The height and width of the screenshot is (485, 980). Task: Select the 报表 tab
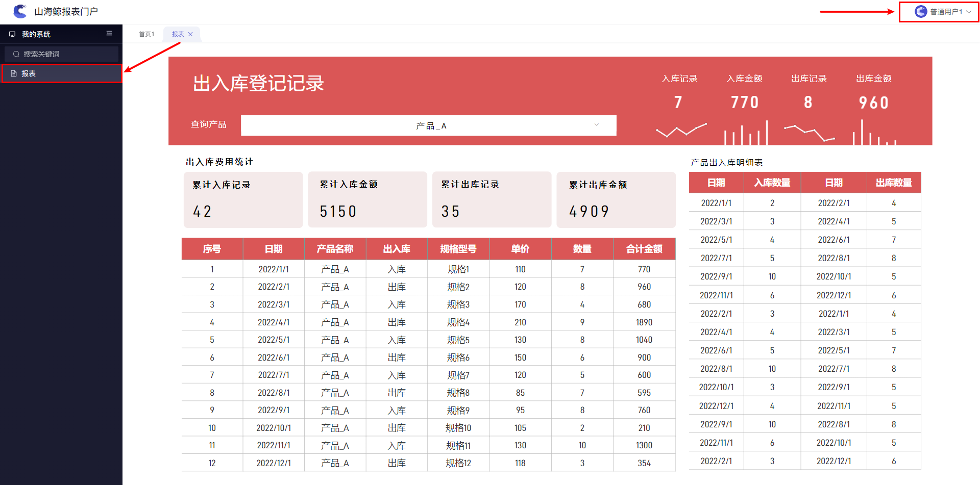click(x=178, y=34)
